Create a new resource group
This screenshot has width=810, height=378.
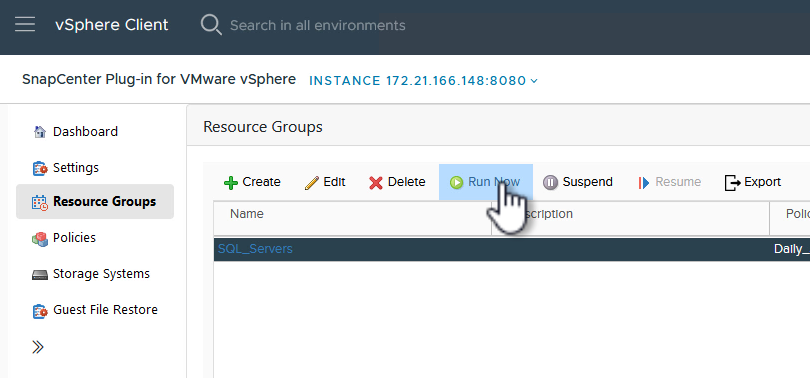[x=252, y=182]
